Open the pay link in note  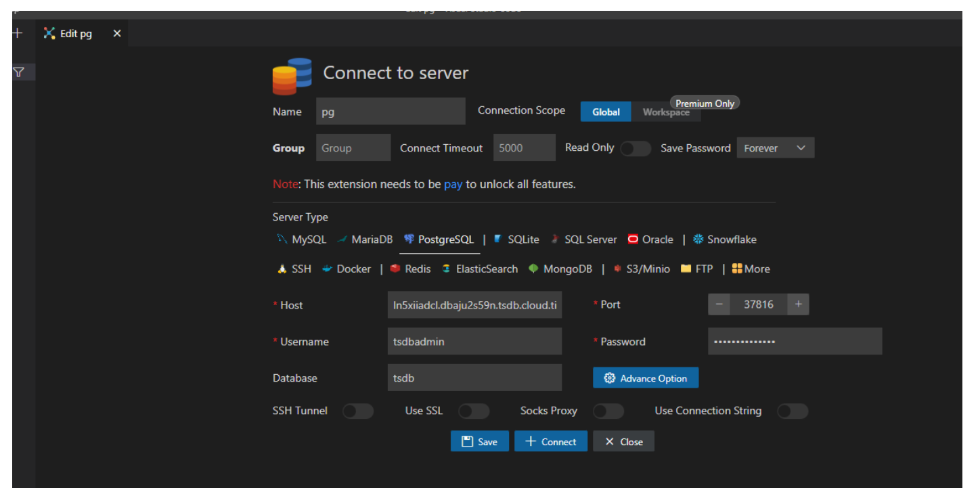click(453, 184)
